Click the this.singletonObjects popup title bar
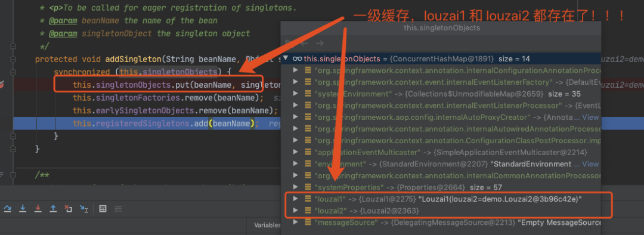The width and height of the screenshot is (644, 235). [x=441, y=28]
